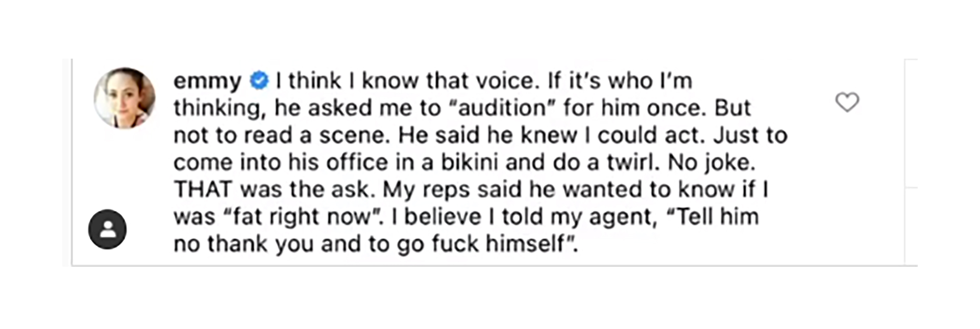Click the words "No joke." in the comment

[x=712, y=162]
